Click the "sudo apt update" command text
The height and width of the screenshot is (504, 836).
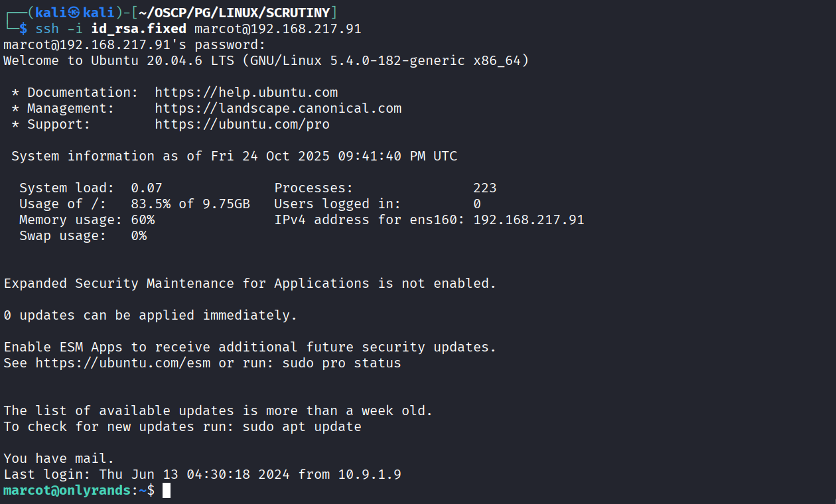[x=302, y=426]
